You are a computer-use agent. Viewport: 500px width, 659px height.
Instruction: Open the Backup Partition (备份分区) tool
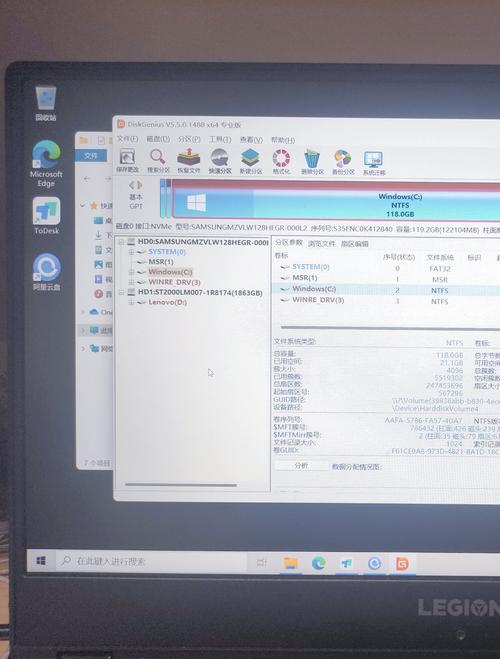pos(343,162)
